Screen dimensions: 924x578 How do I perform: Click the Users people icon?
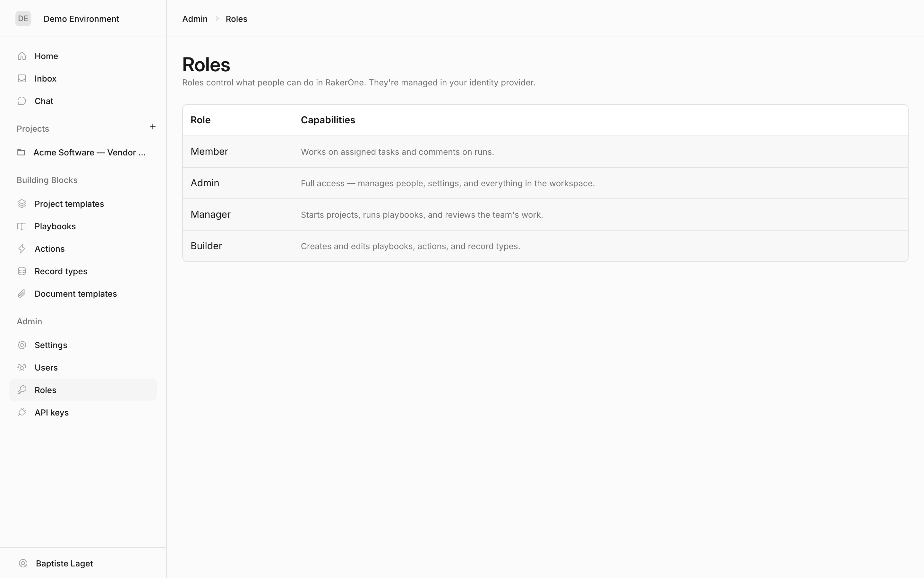tap(22, 367)
